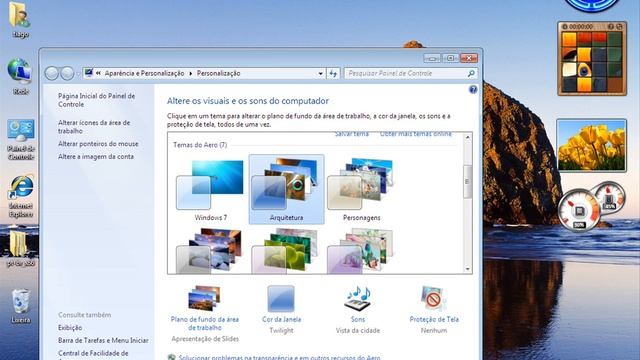Click the Personalização breadcrumb
Viewport: 640px width, 360px height.
pos(218,73)
